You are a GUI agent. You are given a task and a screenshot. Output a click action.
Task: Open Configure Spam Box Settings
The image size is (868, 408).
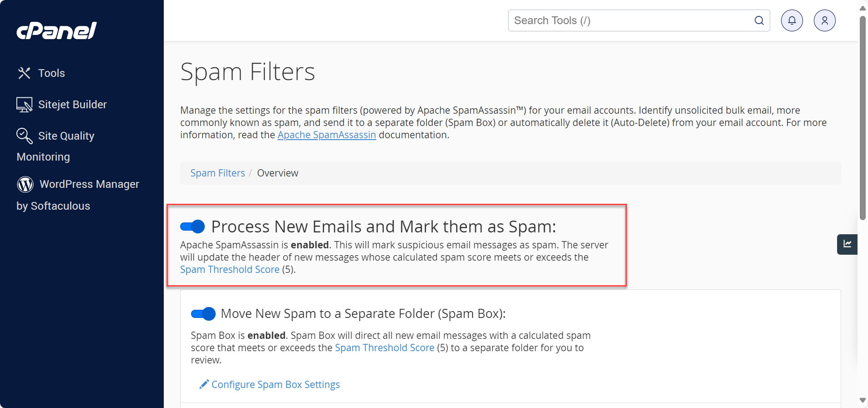[x=275, y=384]
